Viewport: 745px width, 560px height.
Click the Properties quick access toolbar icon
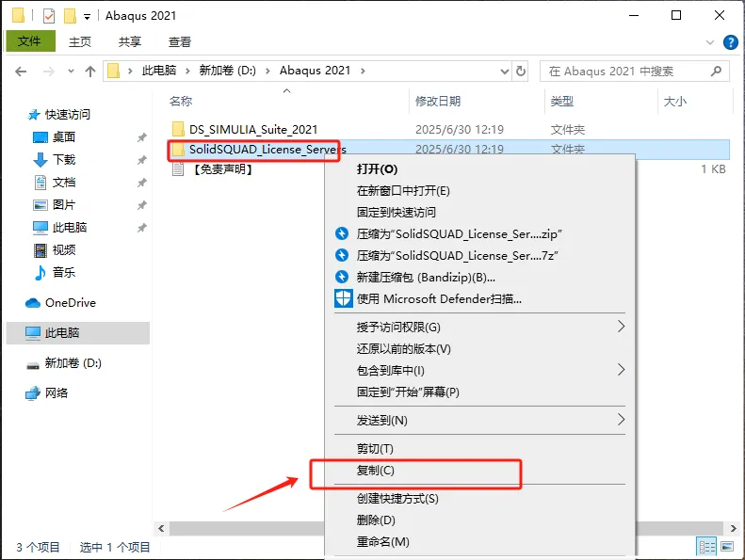pyautogui.click(x=48, y=16)
